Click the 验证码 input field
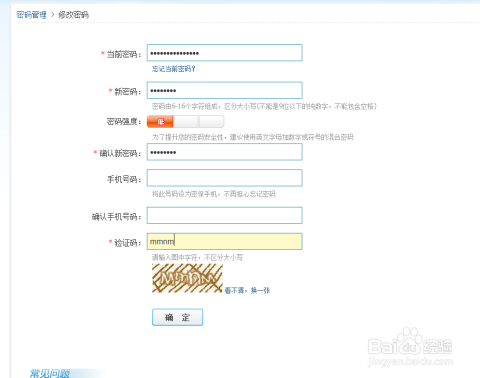Image resolution: width=480 pixels, height=378 pixels. click(224, 241)
